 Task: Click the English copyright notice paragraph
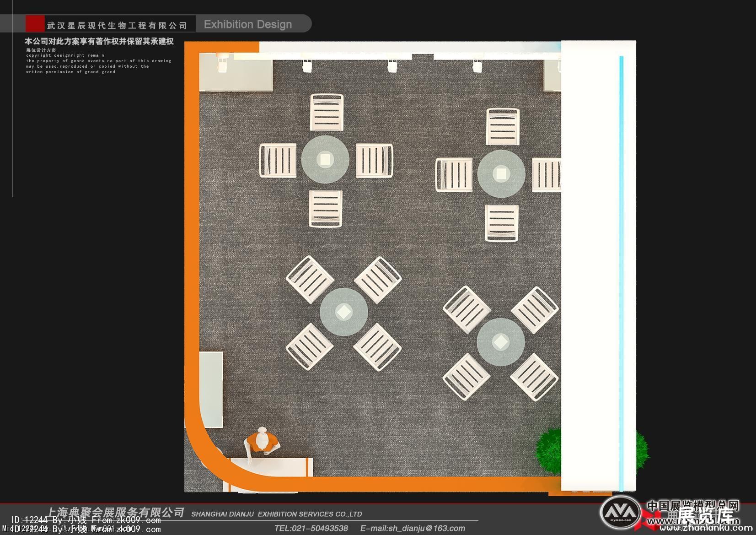98,64
